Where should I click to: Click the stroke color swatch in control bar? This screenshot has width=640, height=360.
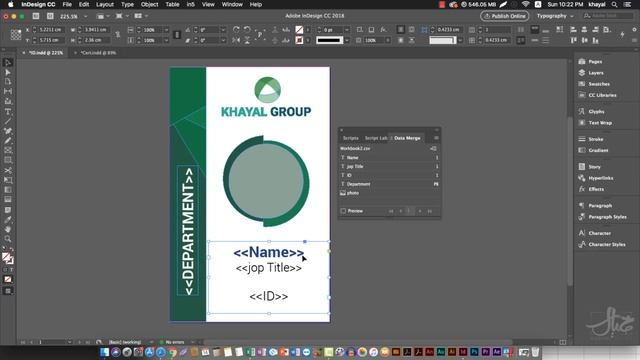coord(299,40)
